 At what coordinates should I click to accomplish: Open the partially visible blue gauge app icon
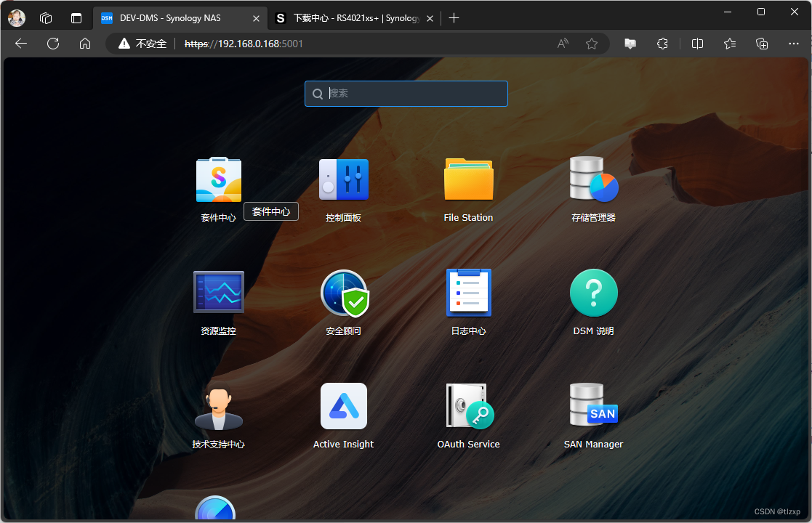[x=215, y=508]
